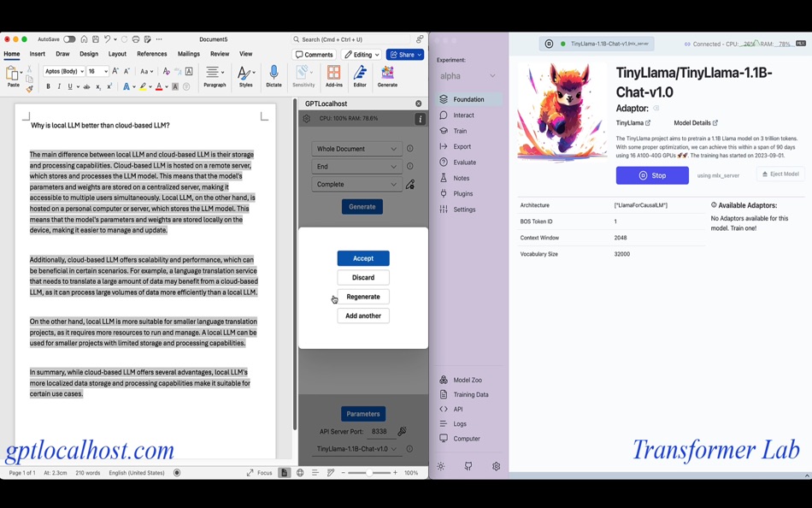This screenshot has width=812, height=508.
Task: Toggle Superscript formatting
Action: (x=109, y=86)
